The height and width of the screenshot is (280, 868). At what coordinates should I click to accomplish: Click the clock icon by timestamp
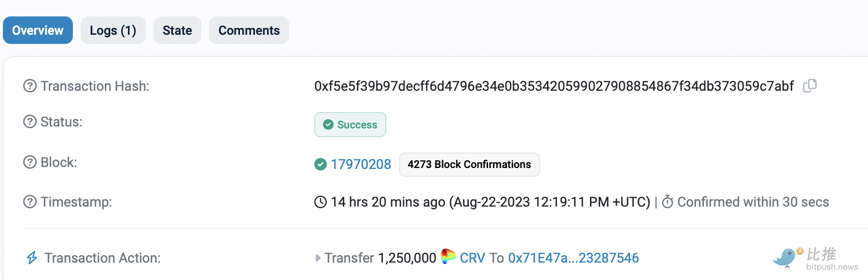click(321, 202)
